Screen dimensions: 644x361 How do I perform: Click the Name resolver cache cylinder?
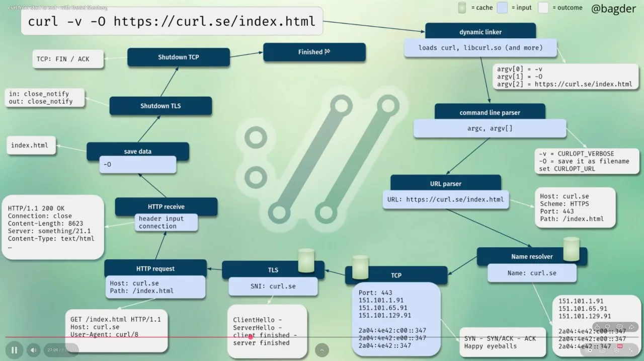(x=571, y=249)
